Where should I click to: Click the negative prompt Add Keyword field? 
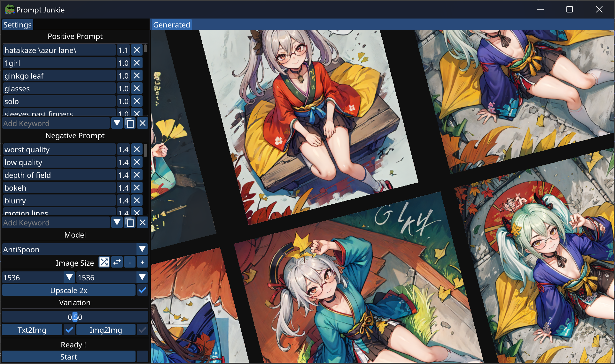tap(56, 223)
